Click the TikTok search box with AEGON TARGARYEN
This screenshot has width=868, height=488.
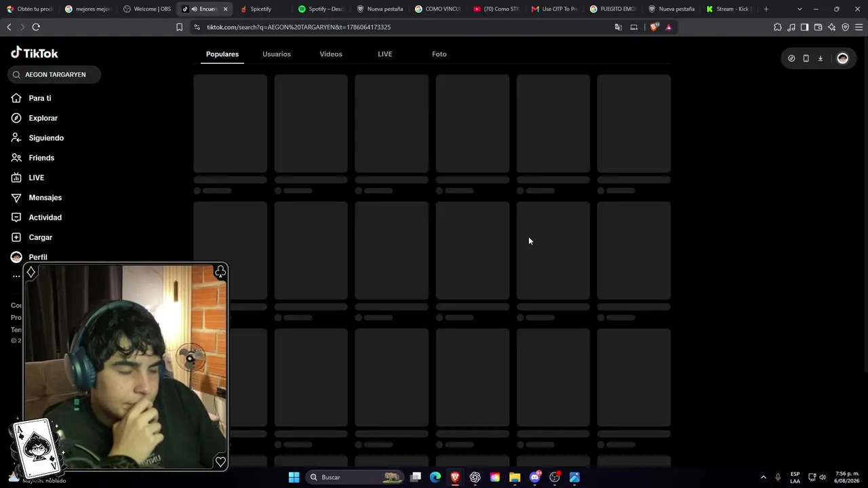tap(54, 75)
